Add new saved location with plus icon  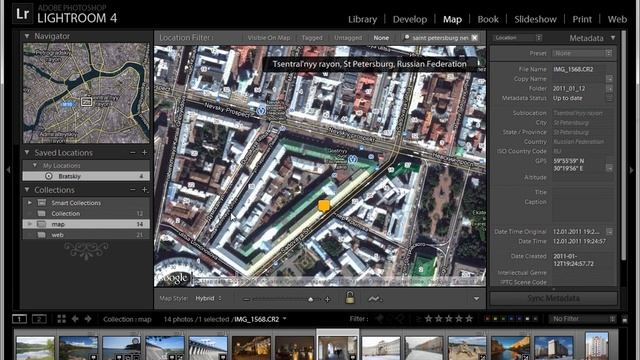click(x=144, y=152)
